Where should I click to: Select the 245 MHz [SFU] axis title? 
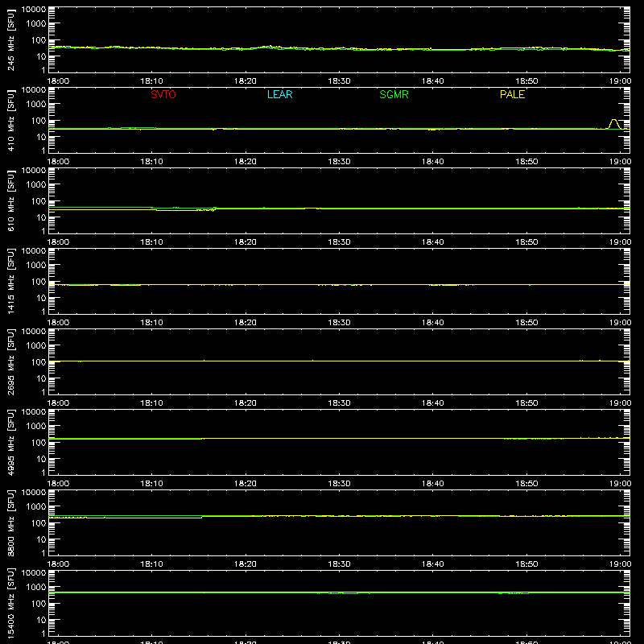click(x=11, y=39)
